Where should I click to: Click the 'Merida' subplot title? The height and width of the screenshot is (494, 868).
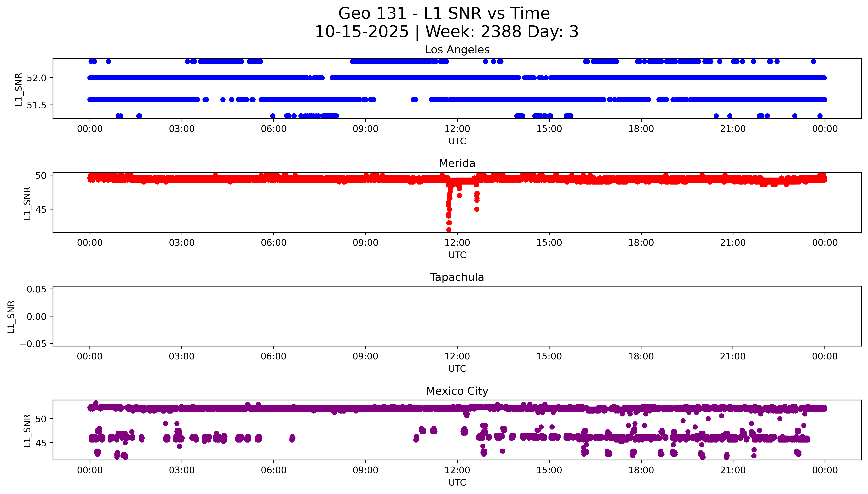click(457, 164)
